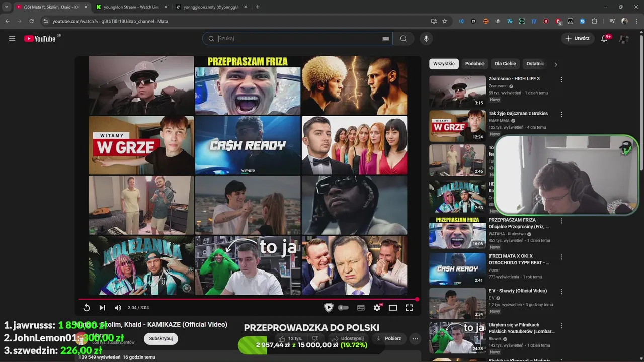Image resolution: width=644 pixels, height=362 pixels.
Task: Click the Pobierz download button
Action: click(x=388, y=339)
